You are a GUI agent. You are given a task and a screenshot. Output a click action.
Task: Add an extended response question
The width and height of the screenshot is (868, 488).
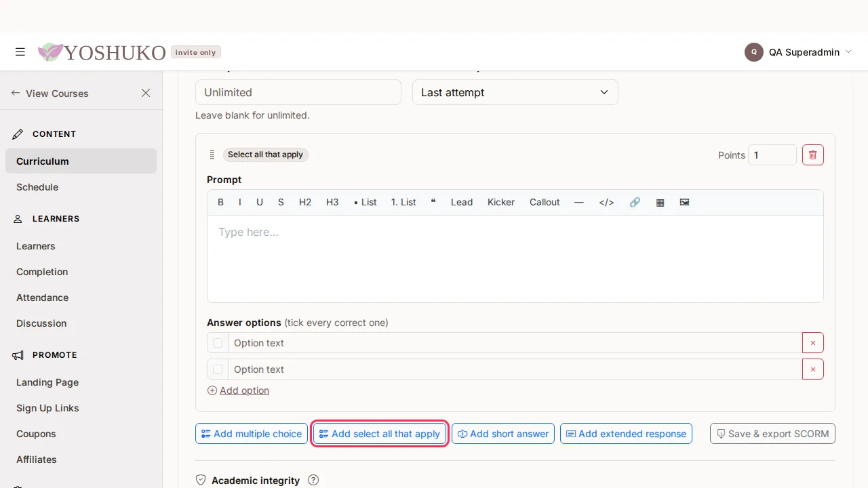pos(626,434)
